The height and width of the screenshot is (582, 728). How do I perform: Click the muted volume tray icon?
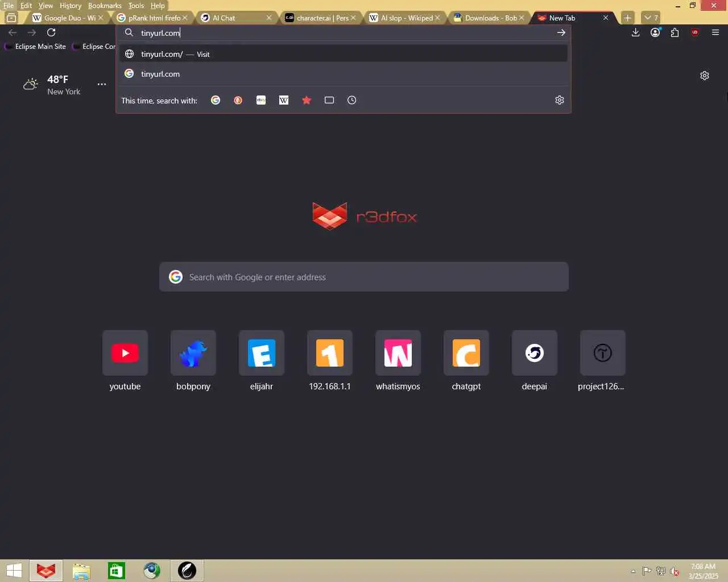(x=675, y=571)
